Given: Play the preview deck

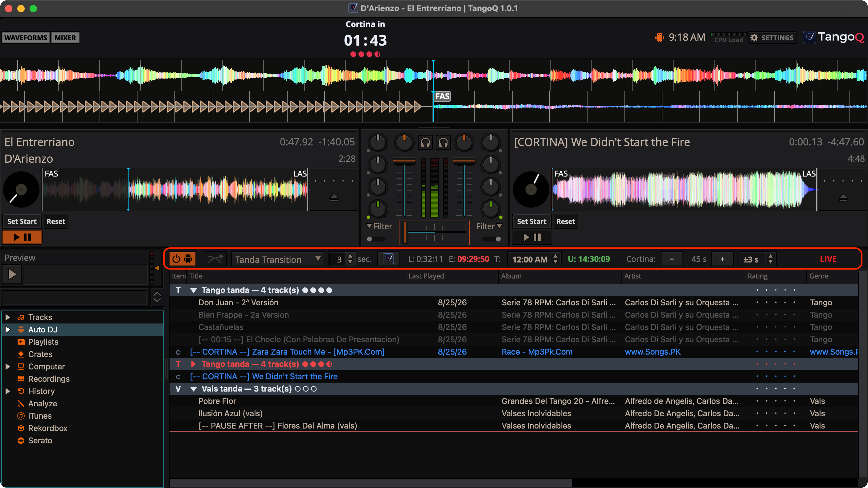Looking at the screenshot, I should tap(12, 274).
